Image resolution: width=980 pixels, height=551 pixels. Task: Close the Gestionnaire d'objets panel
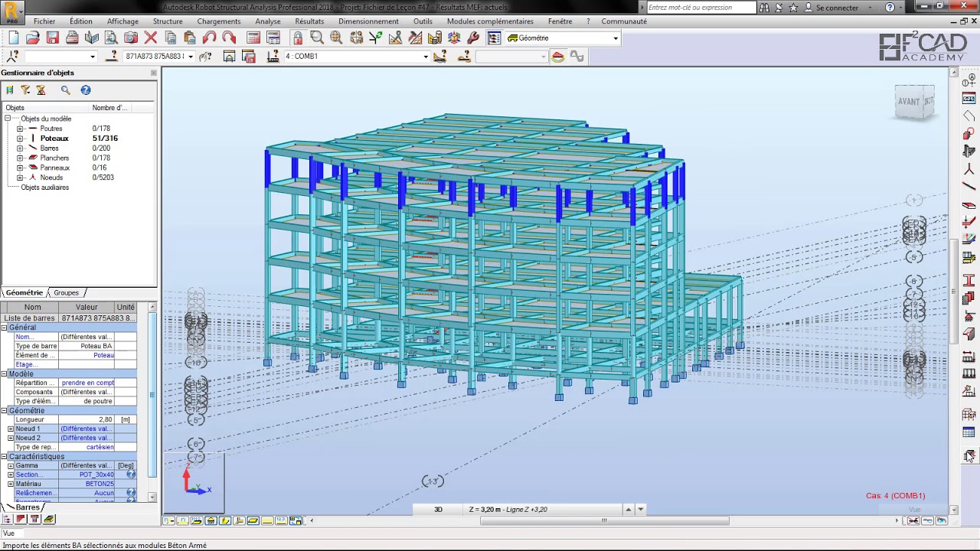click(153, 73)
